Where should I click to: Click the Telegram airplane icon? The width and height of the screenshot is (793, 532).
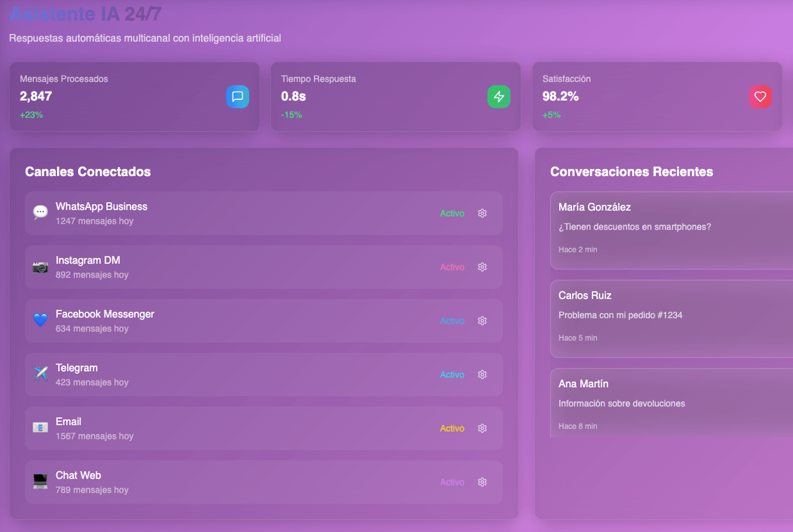pyautogui.click(x=40, y=374)
